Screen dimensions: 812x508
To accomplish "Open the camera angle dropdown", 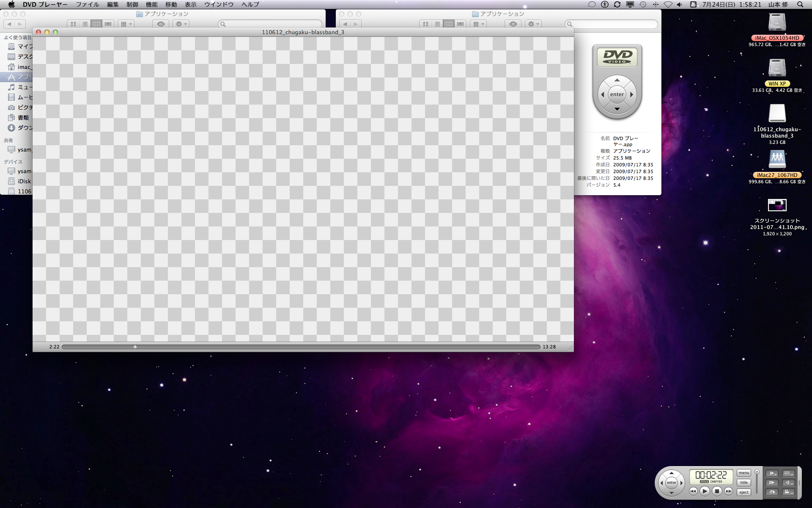I will pos(788,492).
